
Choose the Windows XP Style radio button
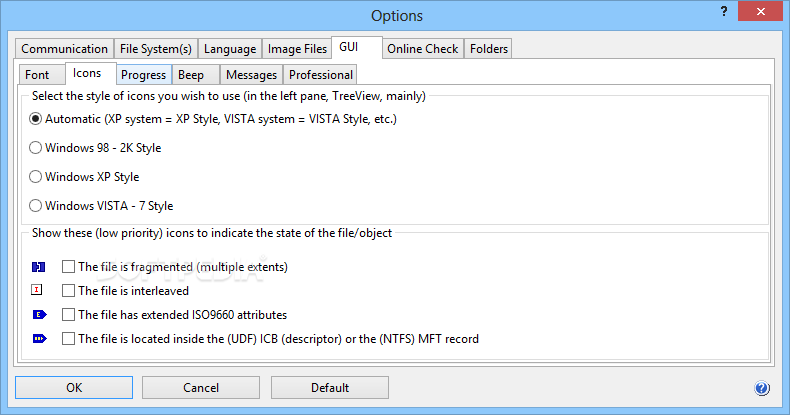(x=36, y=177)
